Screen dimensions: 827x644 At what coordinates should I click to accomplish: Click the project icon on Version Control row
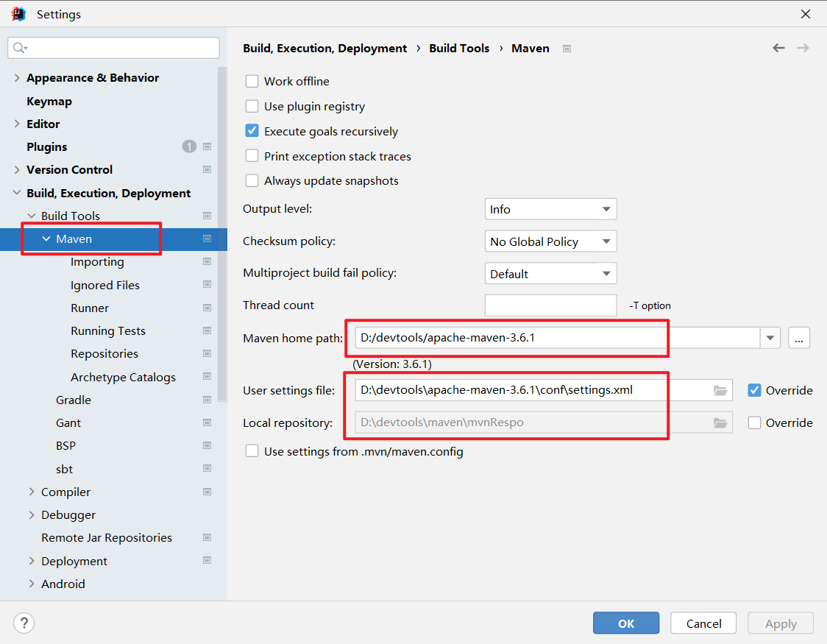[207, 169]
